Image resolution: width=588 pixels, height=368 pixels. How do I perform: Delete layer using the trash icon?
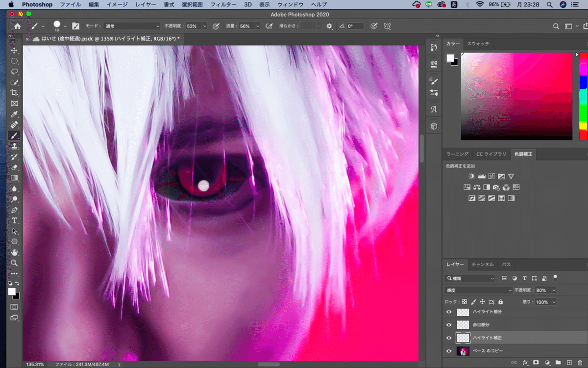pyautogui.click(x=580, y=363)
